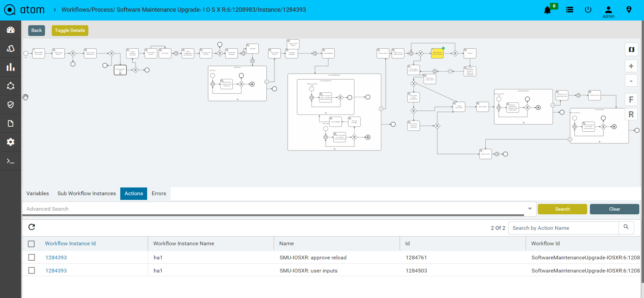
Task: Refresh the actions table
Action: [32, 227]
